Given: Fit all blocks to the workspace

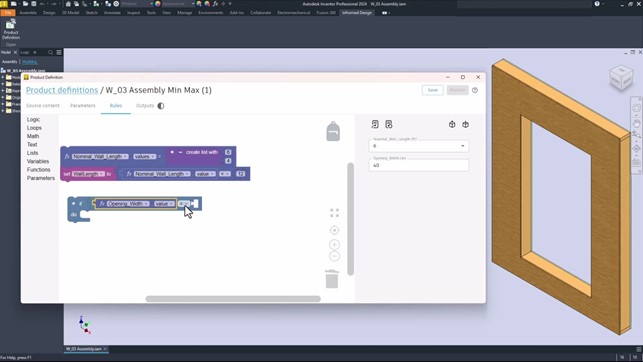Looking at the screenshot, I should point(334,213).
